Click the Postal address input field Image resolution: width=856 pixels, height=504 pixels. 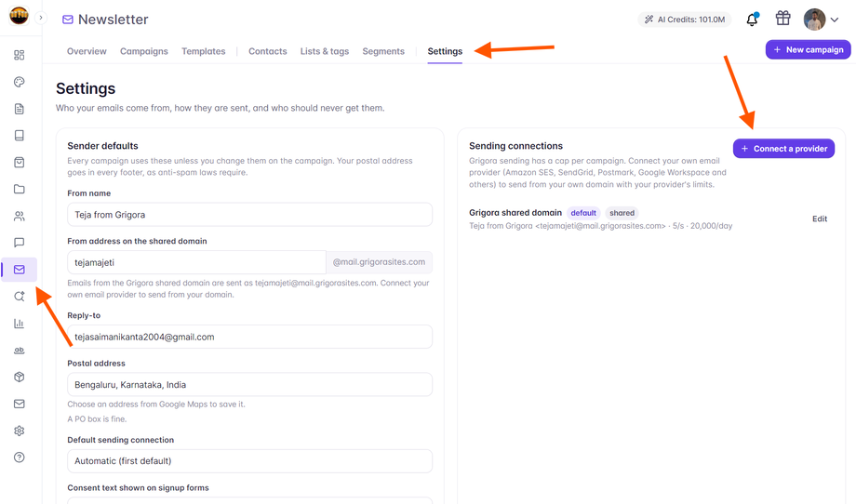(250, 385)
